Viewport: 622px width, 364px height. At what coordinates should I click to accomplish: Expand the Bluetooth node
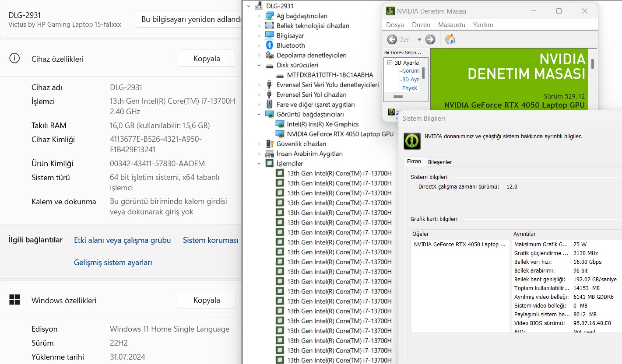coord(259,45)
